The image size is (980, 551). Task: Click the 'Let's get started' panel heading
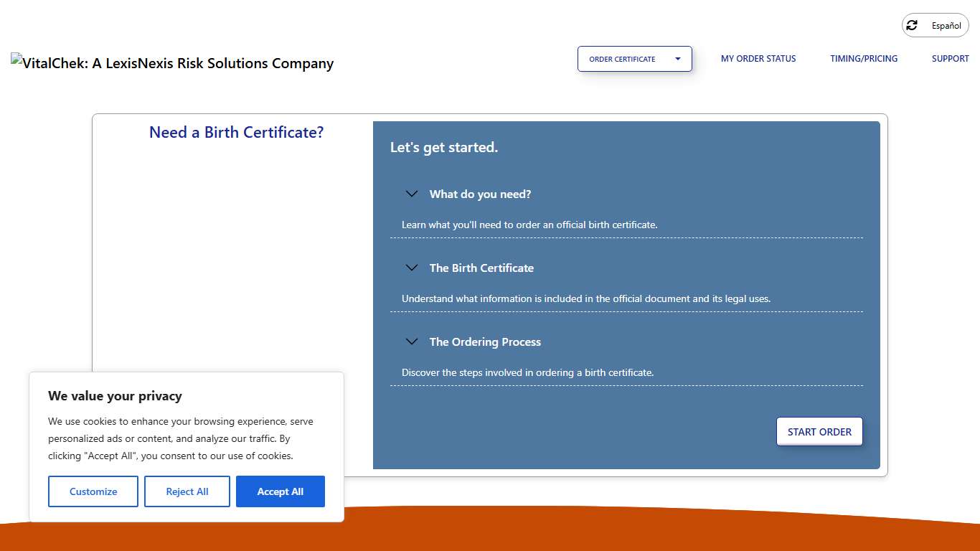[443, 147]
